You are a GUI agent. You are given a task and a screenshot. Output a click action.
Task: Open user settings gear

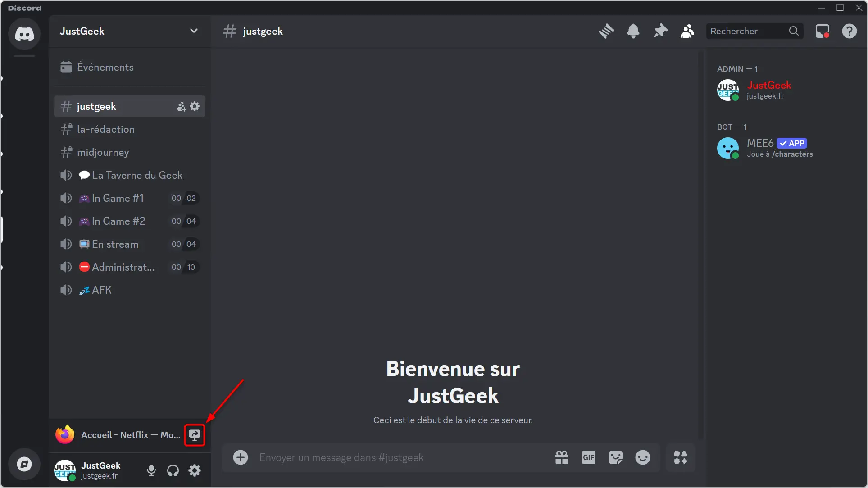[195, 470]
